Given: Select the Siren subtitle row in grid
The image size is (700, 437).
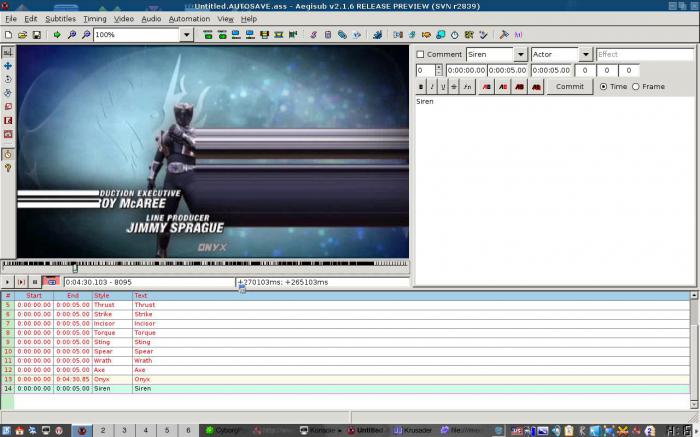Looking at the screenshot, I should coord(345,388).
